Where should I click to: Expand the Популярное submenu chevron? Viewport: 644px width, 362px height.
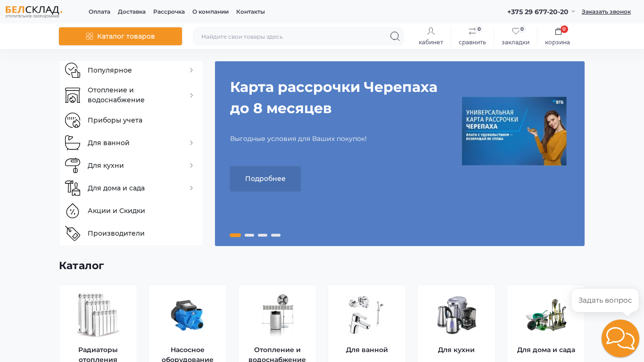pos(191,70)
